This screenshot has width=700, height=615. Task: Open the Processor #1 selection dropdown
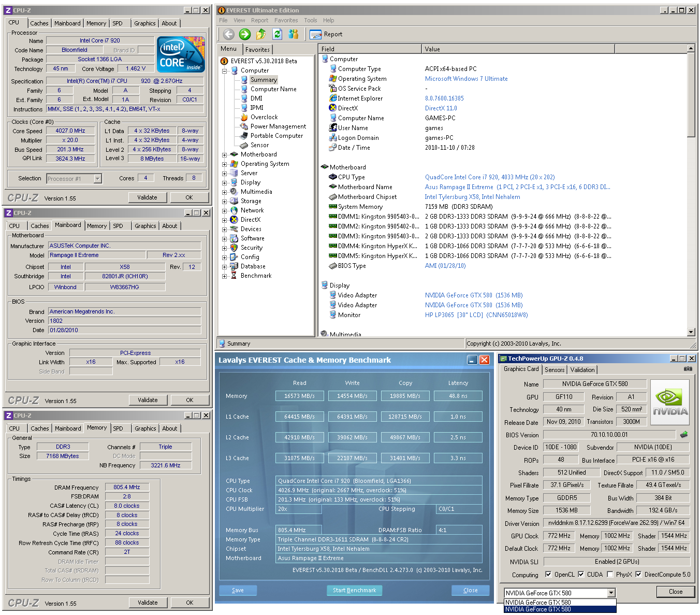tap(98, 179)
